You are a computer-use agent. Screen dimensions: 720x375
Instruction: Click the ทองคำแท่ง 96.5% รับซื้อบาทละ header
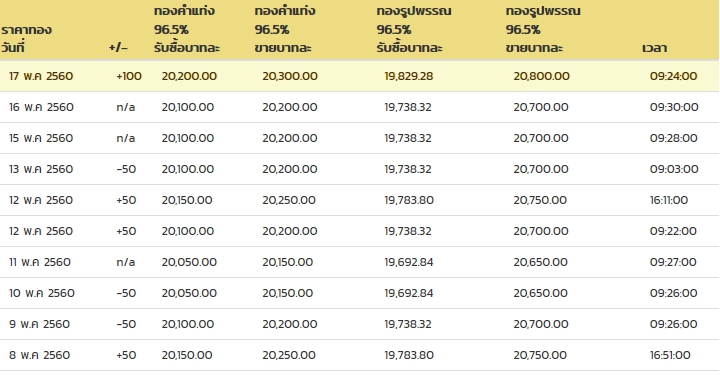187,30
